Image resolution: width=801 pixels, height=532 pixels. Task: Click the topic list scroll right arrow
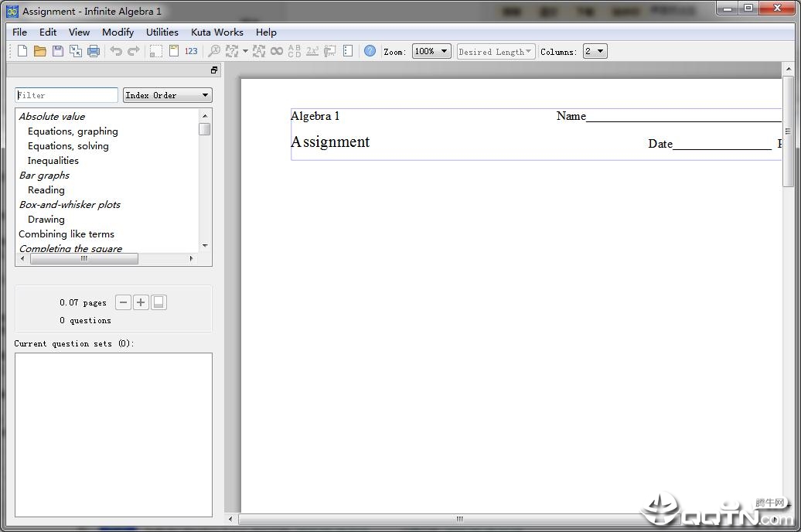192,258
